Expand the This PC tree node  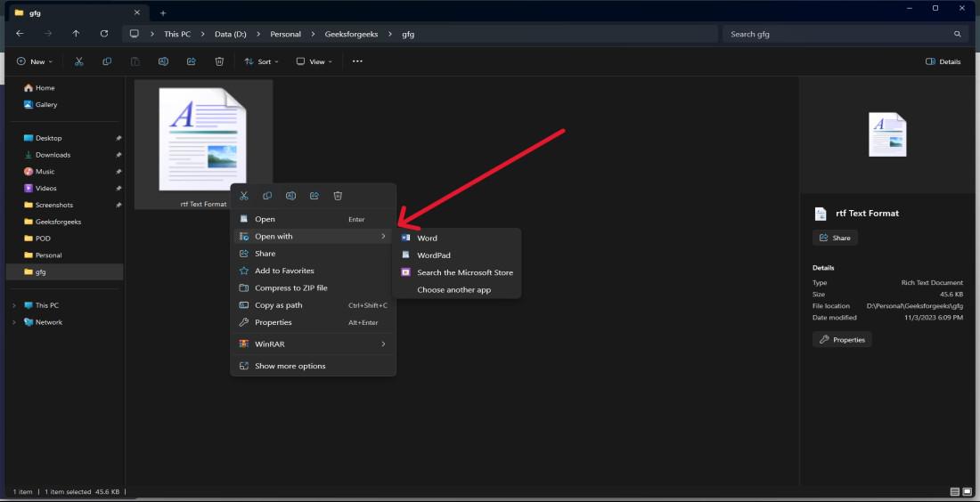tap(13, 305)
